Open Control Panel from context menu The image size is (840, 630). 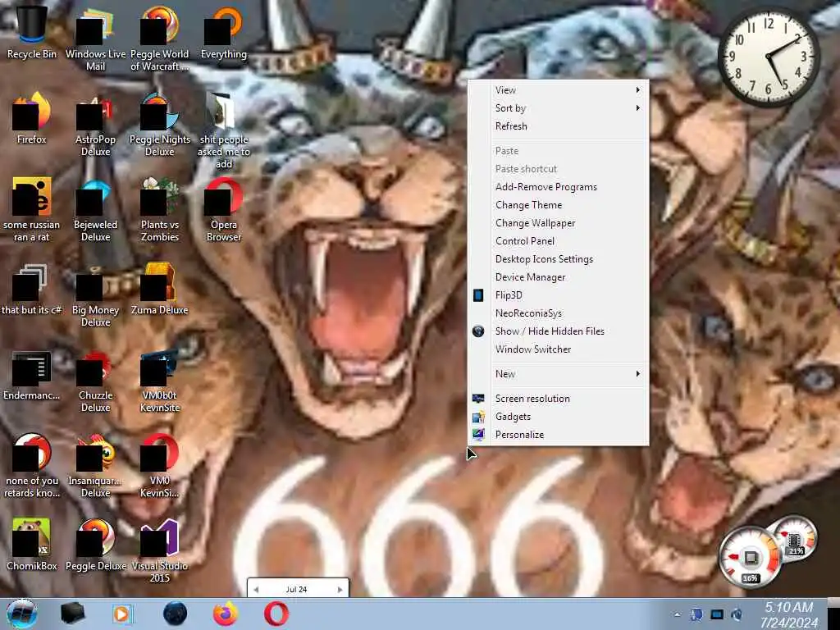point(558,241)
